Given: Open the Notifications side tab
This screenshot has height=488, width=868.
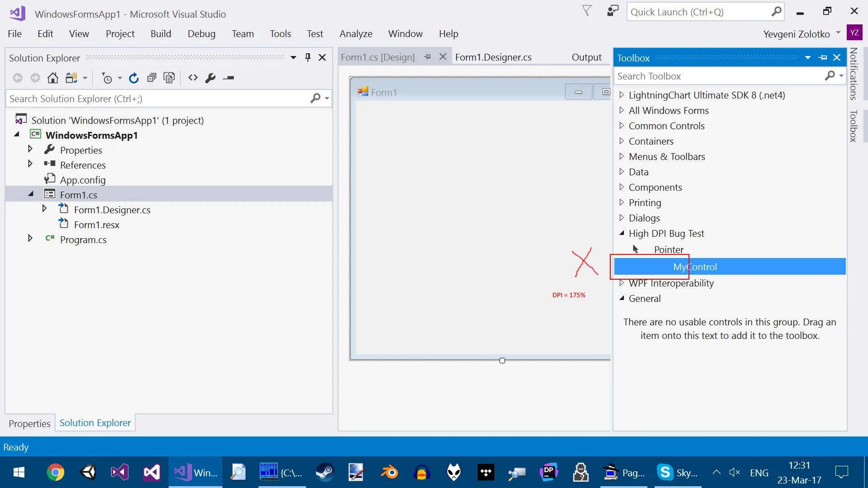Looking at the screenshot, I should click(x=854, y=74).
